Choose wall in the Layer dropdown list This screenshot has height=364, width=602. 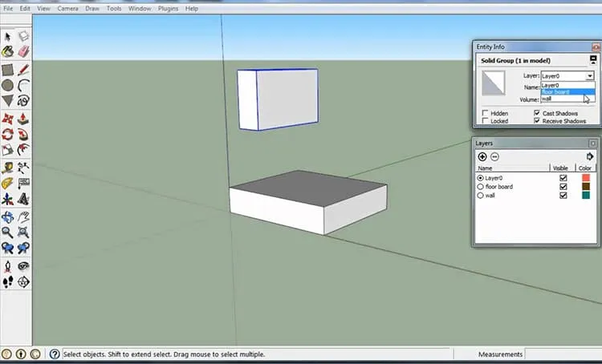[567, 99]
